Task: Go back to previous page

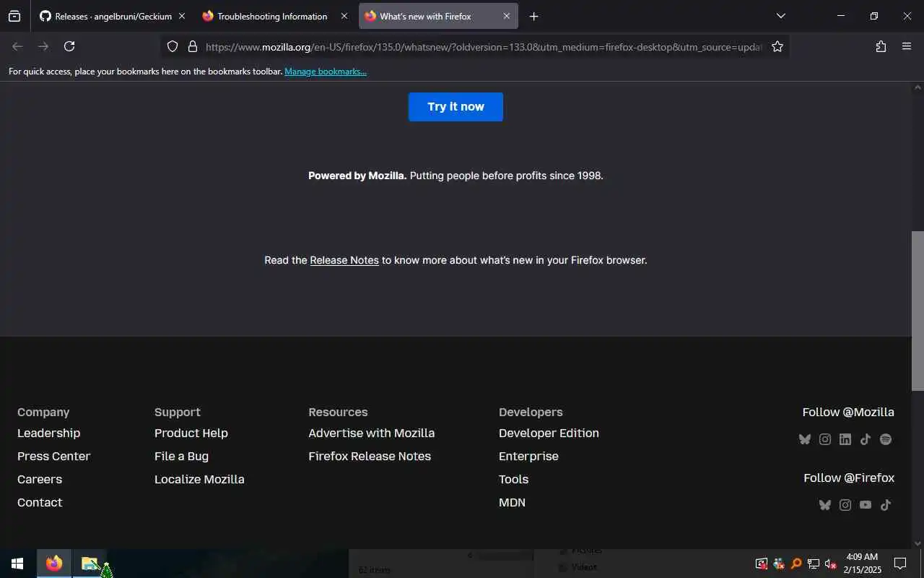Action: point(17,46)
